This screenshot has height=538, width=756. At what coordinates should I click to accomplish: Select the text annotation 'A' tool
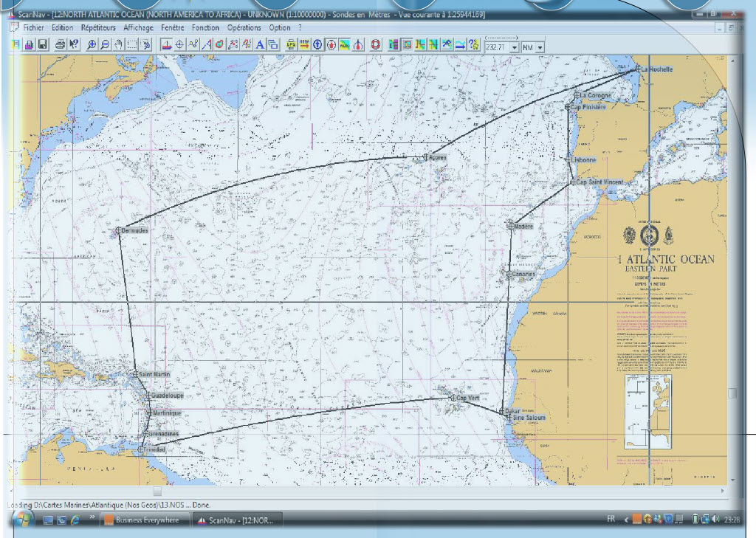pyautogui.click(x=260, y=44)
